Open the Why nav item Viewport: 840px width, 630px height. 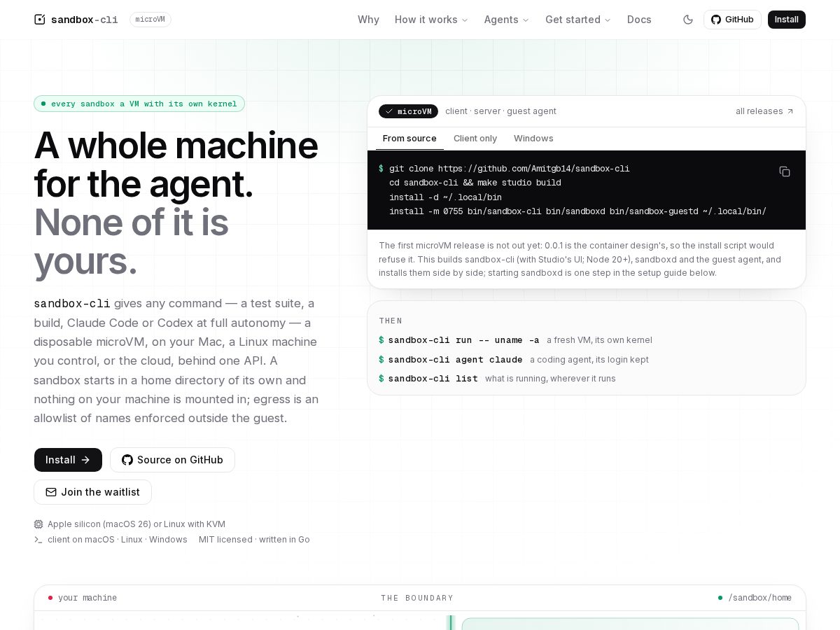368,20
